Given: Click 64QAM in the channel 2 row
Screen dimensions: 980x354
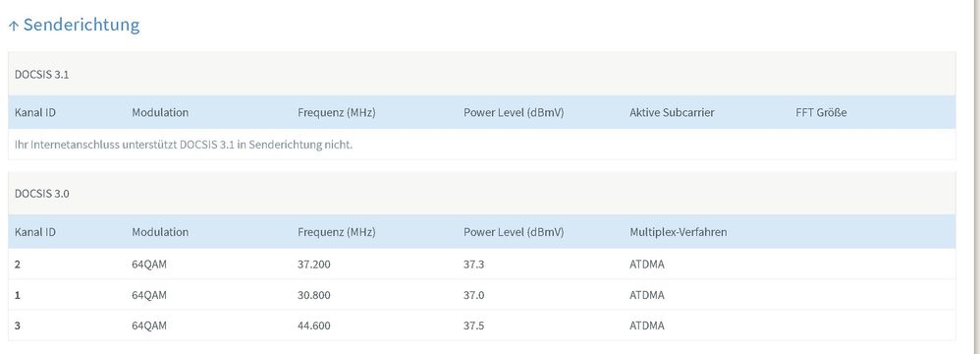Looking at the screenshot, I should coord(148,265).
